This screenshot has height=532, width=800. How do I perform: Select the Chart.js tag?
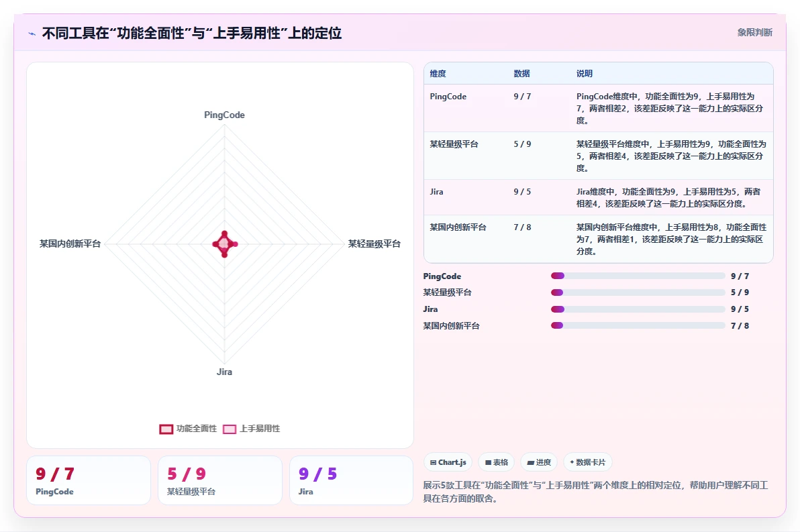click(448, 462)
